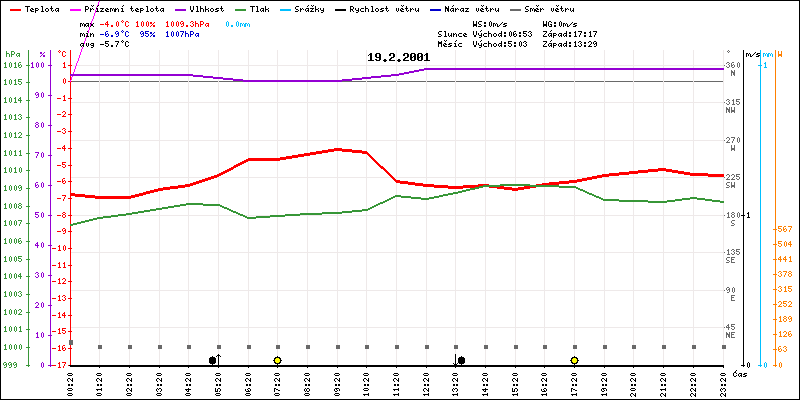Click the moonset marker with down arrow

pyautogui.click(x=459, y=360)
